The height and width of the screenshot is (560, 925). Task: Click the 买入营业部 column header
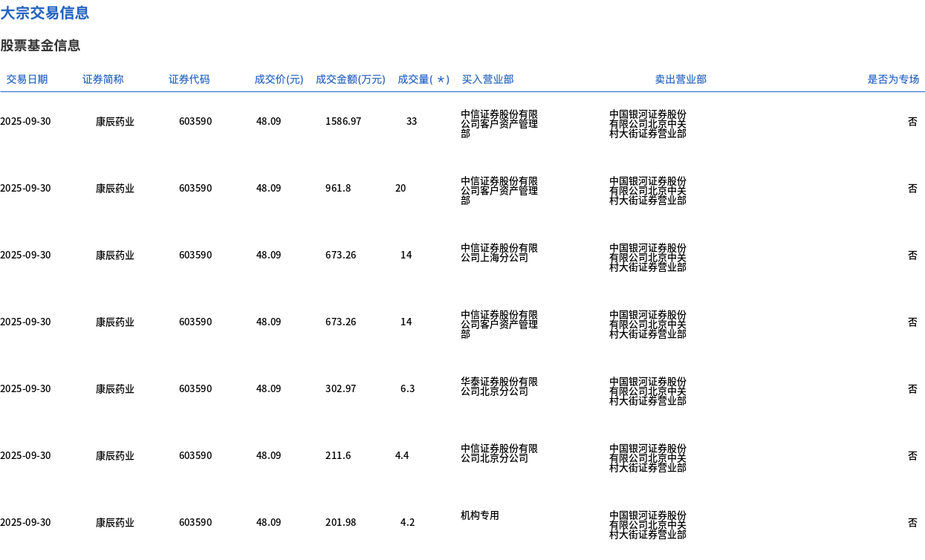pos(487,79)
